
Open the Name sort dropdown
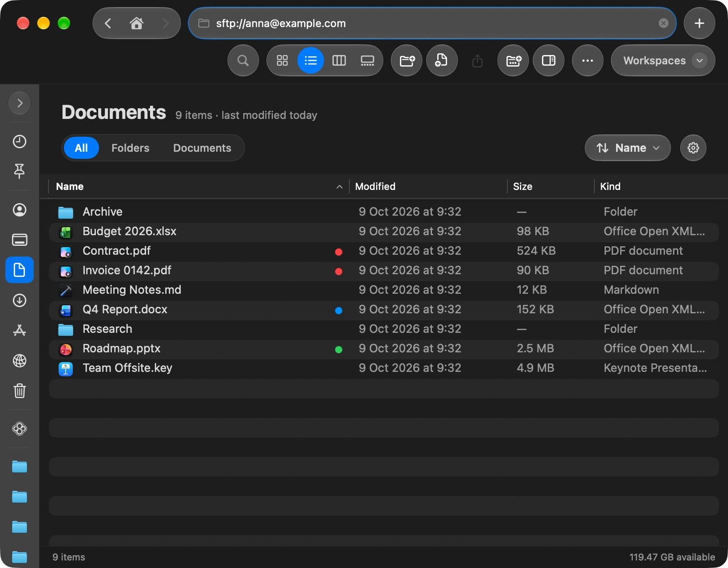(x=628, y=148)
